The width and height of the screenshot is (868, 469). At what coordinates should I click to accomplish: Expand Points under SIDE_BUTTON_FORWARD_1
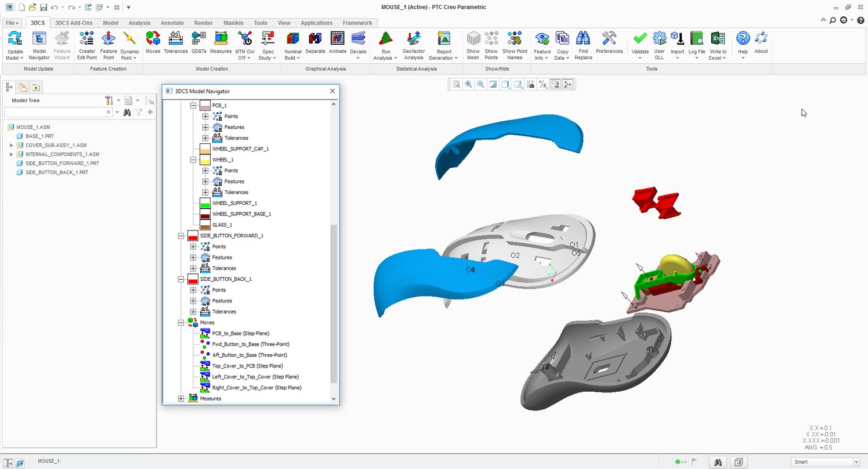193,247
